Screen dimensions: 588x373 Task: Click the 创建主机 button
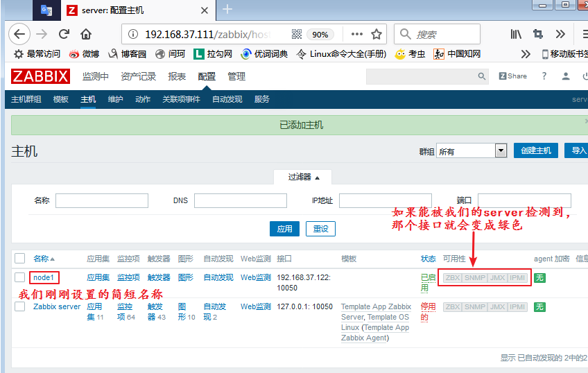[536, 150]
